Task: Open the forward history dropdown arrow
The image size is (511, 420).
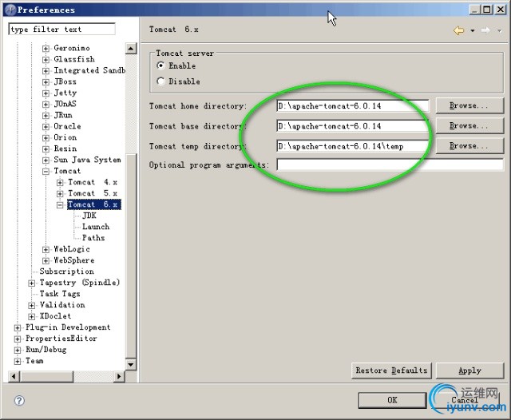Action: tap(499, 30)
